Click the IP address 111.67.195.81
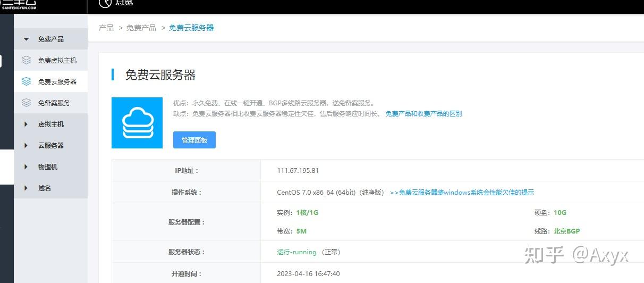 click(x=298, y=171)
